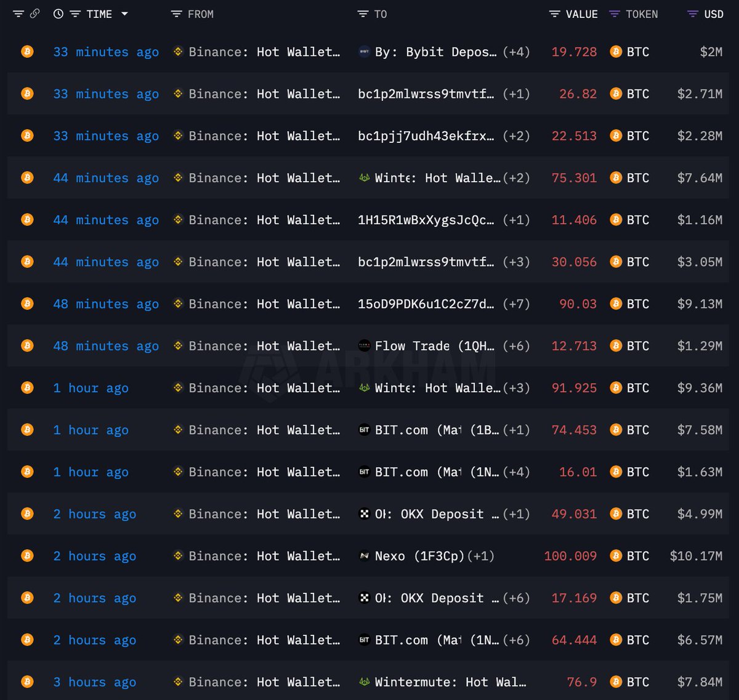The height and width of the screenshot is (700, 739).
Task: Click BIT.com logo in the 64.444 BTC row
Action: click(364, 640)
